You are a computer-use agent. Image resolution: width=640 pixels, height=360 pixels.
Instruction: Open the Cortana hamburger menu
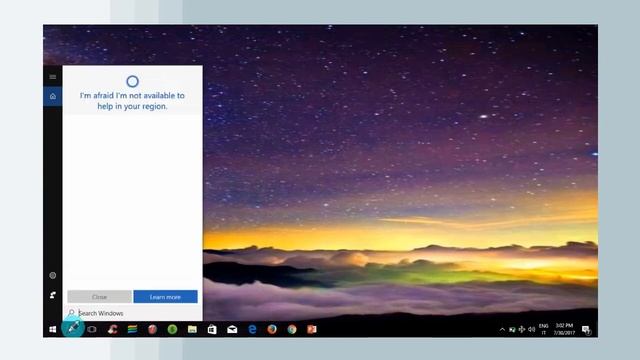click(53, 77)
